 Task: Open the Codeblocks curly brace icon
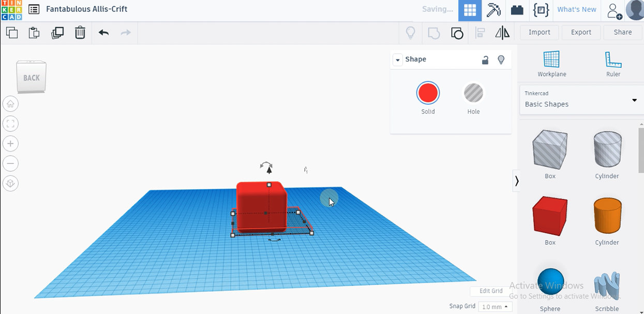pyautogui.click(x=541, y=10)
